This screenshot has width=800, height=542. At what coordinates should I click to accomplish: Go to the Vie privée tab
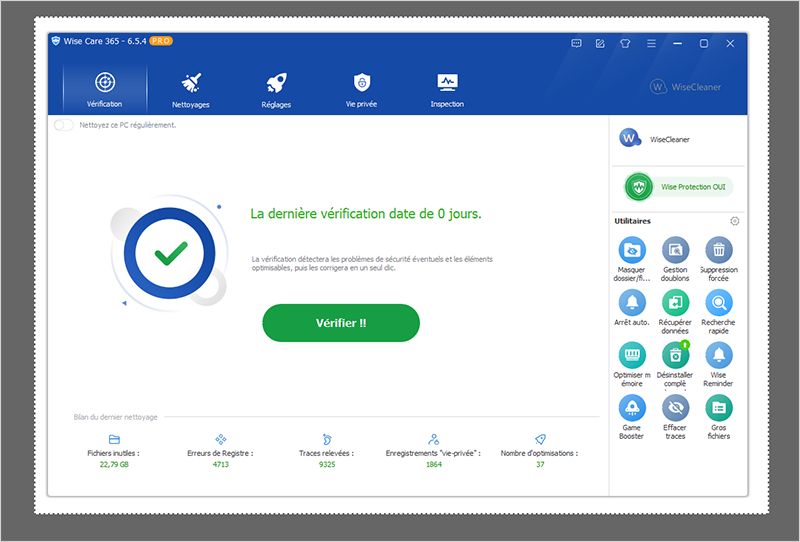coord(361,90)
